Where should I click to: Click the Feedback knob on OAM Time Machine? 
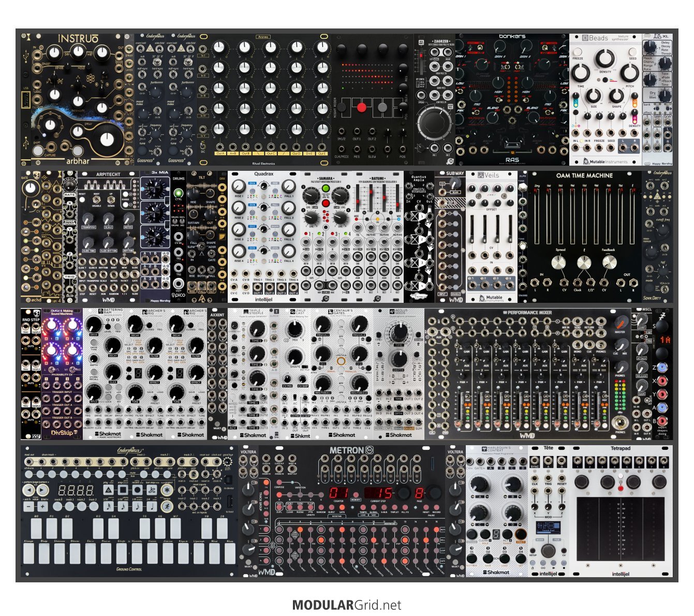tap(609, 263)
